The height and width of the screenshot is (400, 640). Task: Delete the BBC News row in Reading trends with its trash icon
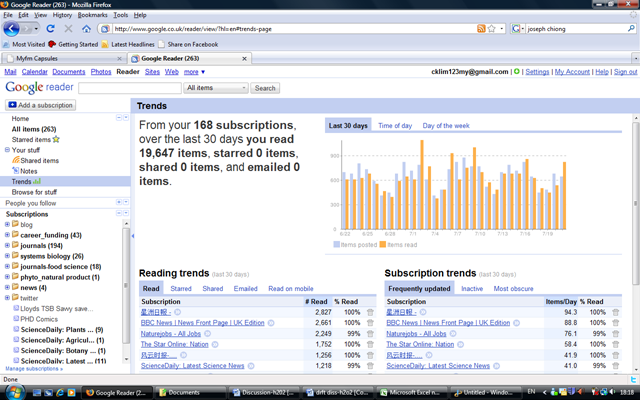(370, 323)
